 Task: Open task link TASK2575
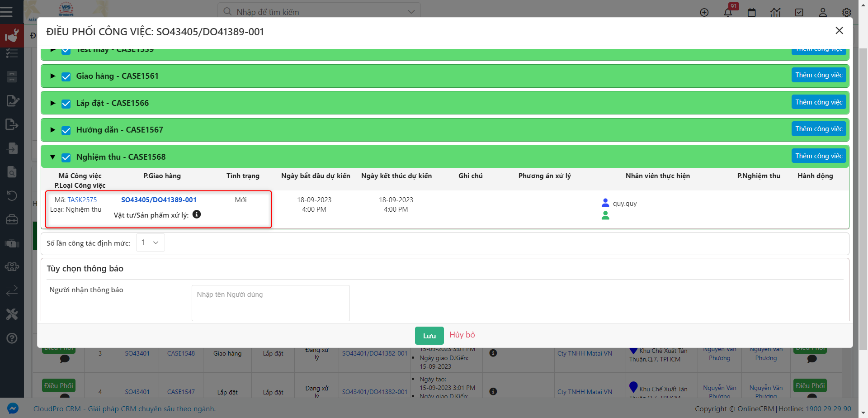(x=82, y=199)
